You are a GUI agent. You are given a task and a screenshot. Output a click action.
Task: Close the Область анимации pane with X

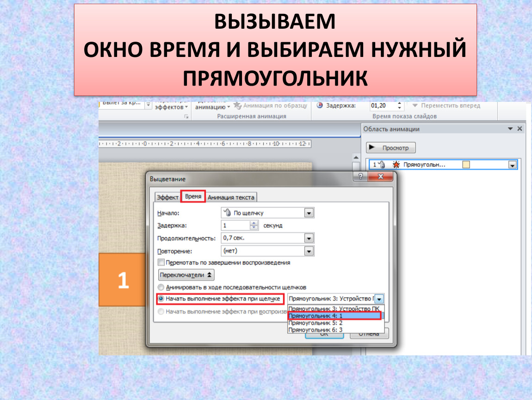(x=520, y=129)
